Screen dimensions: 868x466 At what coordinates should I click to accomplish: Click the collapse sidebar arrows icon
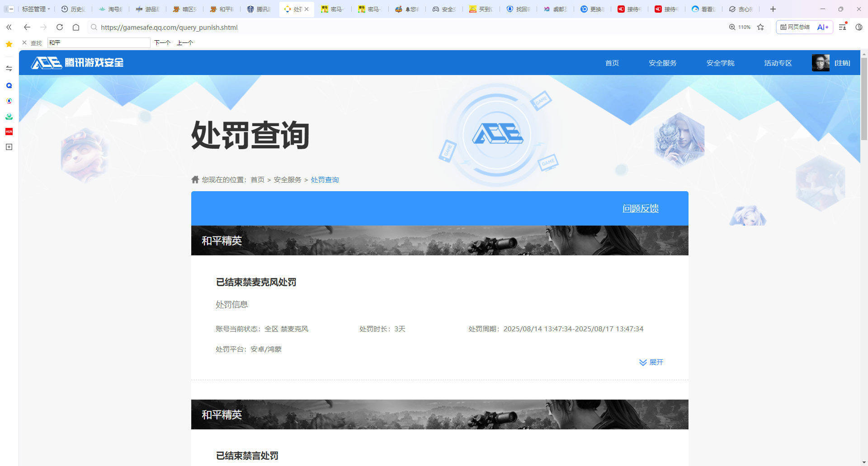[9, 28]
